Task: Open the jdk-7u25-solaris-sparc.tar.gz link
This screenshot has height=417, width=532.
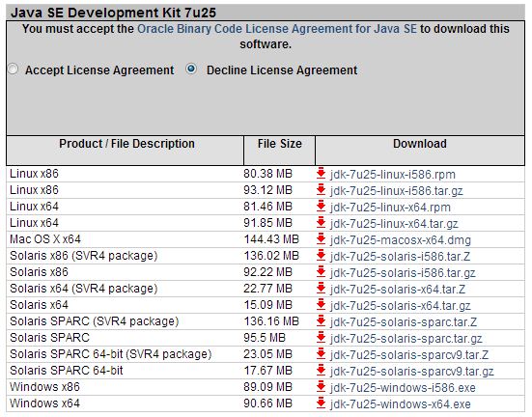Action: (406, 339)
